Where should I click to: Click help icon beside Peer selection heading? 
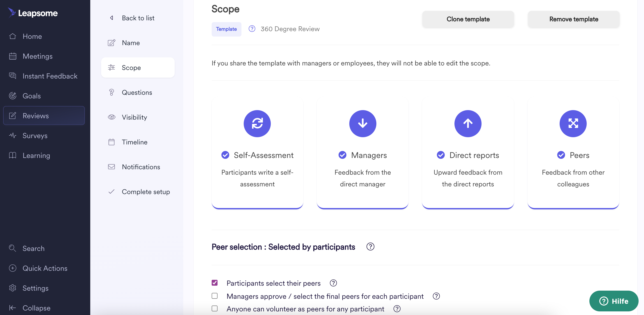(370, 247)
